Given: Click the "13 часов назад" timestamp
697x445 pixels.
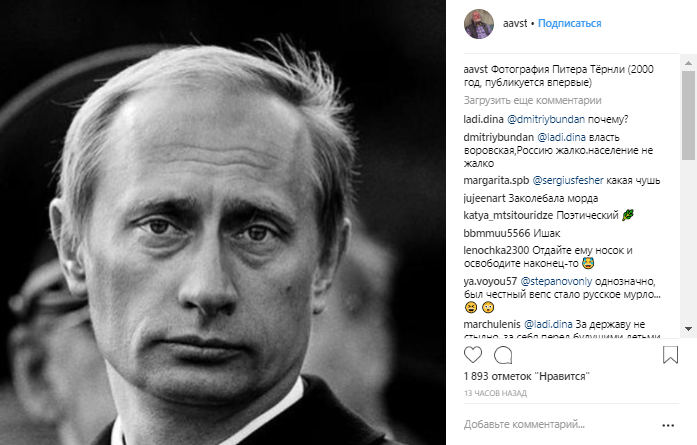Looking at the screenshot, I should 496,393.
